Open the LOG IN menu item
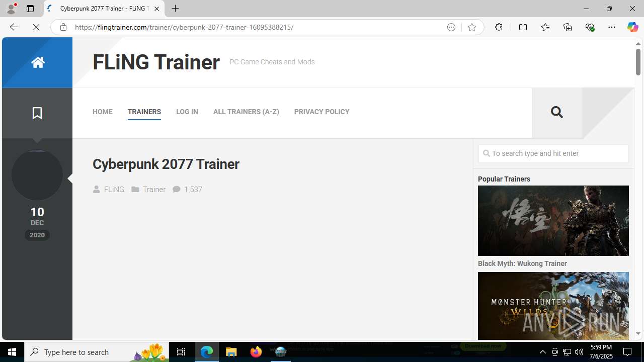This screenshot has height=362, width=644. pos(187,112)
